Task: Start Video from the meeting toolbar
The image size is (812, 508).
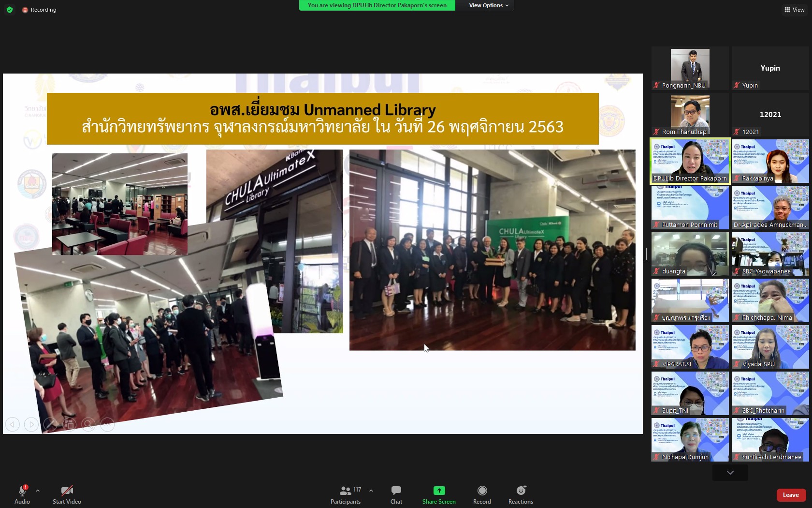Action: click(67, 491)
